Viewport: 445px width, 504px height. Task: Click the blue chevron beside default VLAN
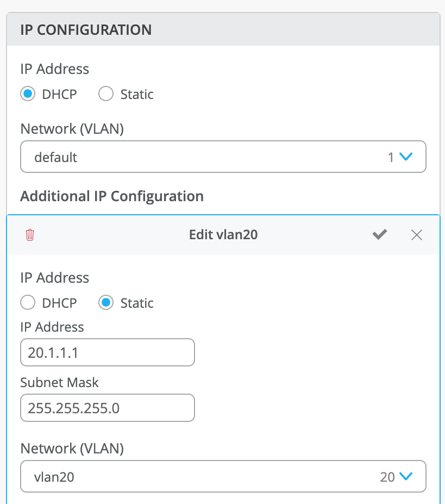tap(406, 157)
